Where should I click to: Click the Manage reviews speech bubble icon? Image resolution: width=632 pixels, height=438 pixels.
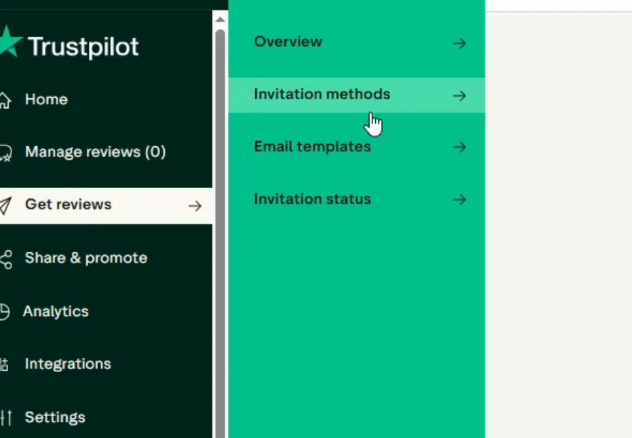click(6, 153)
